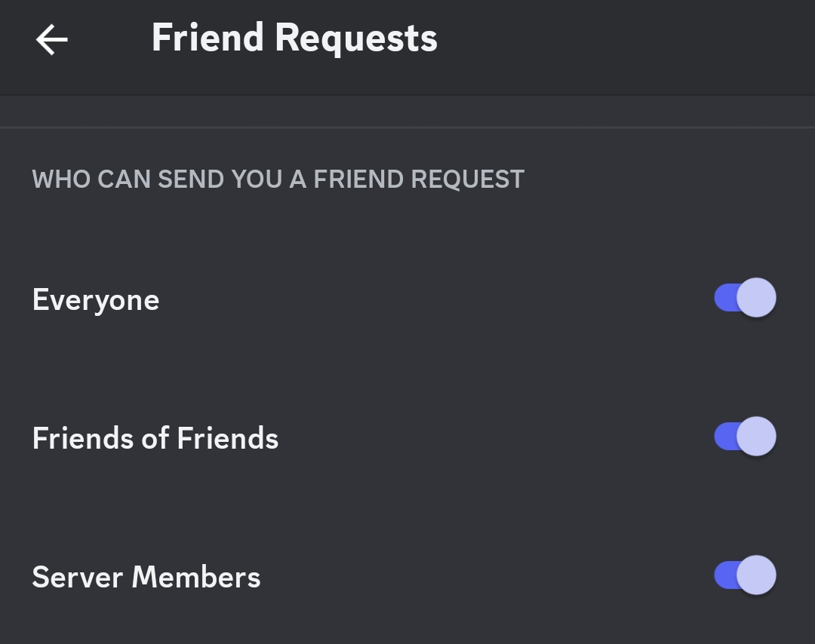Click the WHO CAN SEND YOU A FRIEND REQUEST header
The image size is (815, 644).
pos(278,179)
